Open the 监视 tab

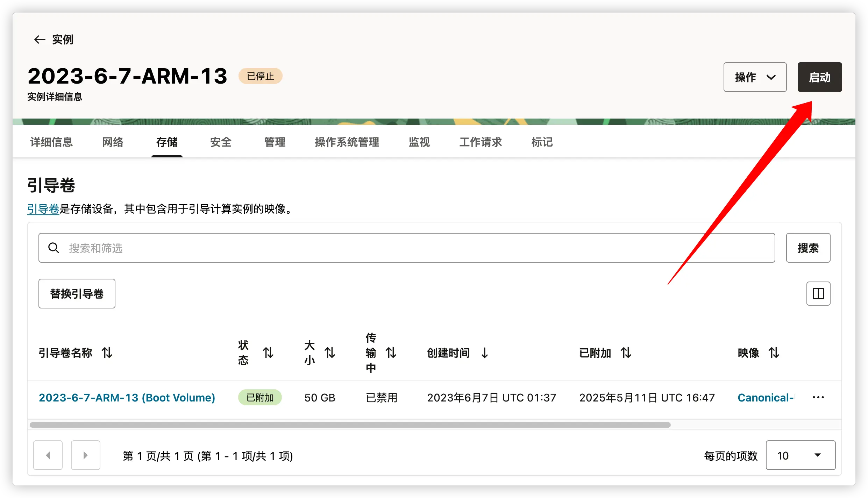419,142
